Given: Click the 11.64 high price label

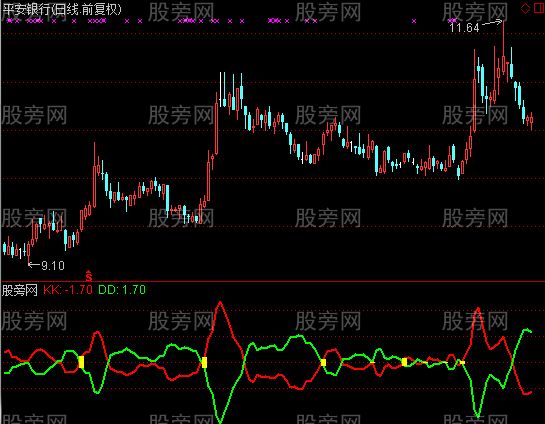Looking at the screenshot, I should [x=464, y=27].
